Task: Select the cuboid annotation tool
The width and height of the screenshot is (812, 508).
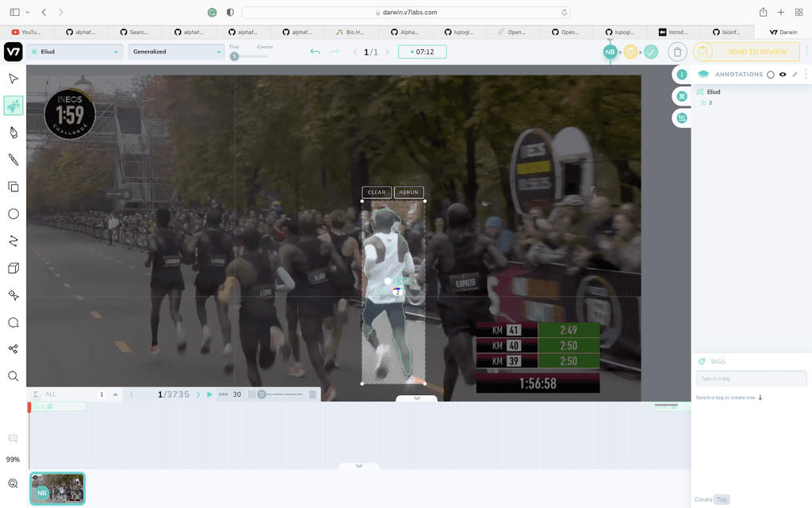Action: [x=12, y=267]
